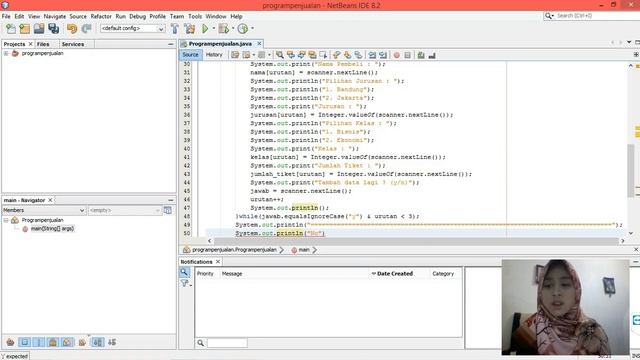This screenshot has height=360, width=640.
Task: Click Previous Bookmark editor icon
Action: coord(336,55)
